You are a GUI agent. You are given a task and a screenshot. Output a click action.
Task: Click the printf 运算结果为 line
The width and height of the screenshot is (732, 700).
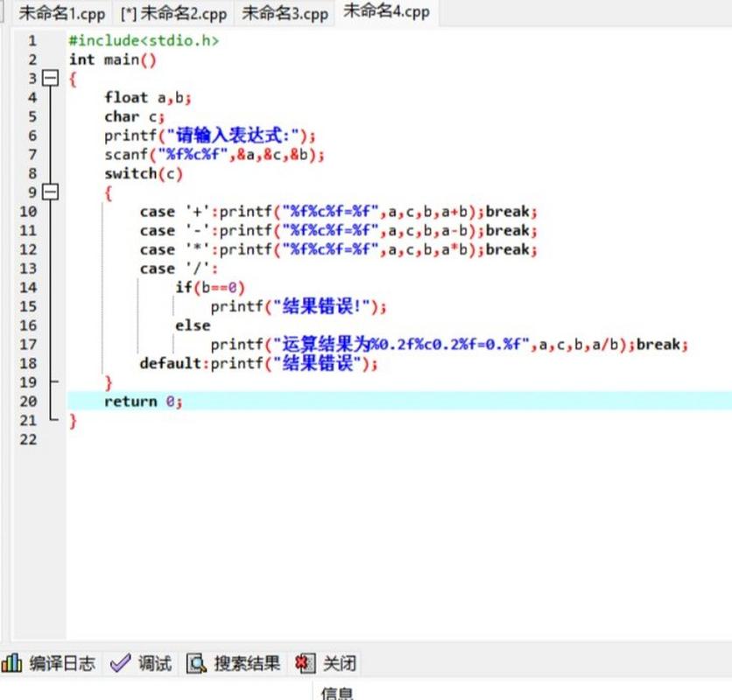coord(449,345)
